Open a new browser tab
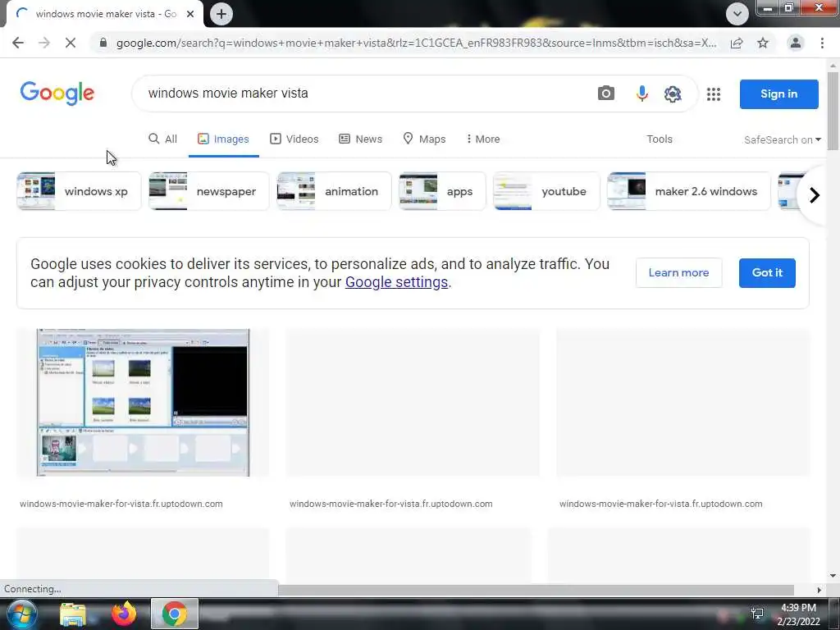The image size is (840, 630). pos(221,14)
